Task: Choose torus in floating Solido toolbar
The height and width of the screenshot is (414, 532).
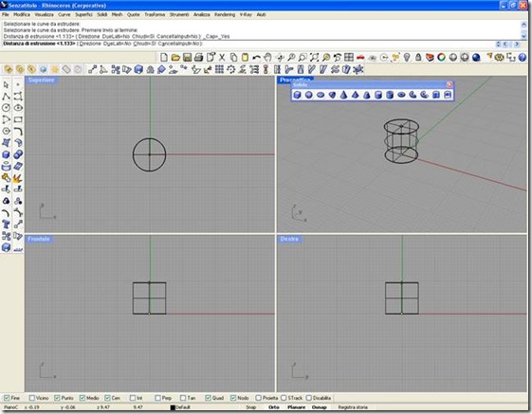Action: pyautogui.click(x=401, y=95)
